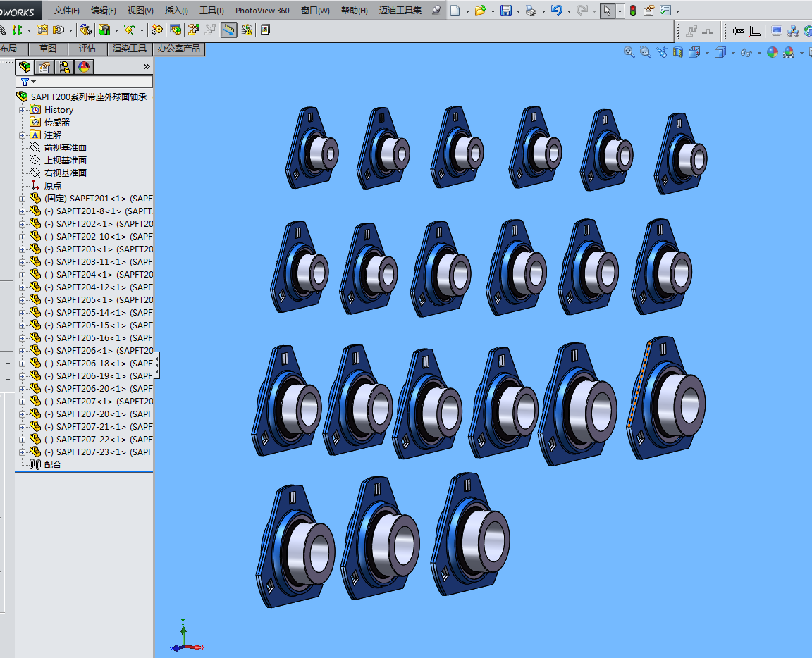Switch to the ConfigurationManager tab

click(x=63, y=67)
